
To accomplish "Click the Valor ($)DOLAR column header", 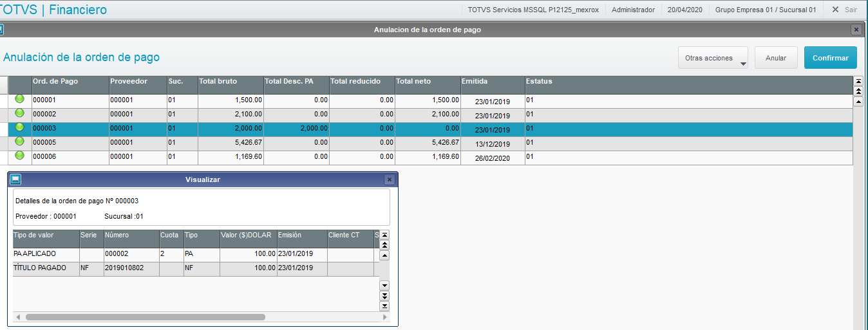I will 248,239.
